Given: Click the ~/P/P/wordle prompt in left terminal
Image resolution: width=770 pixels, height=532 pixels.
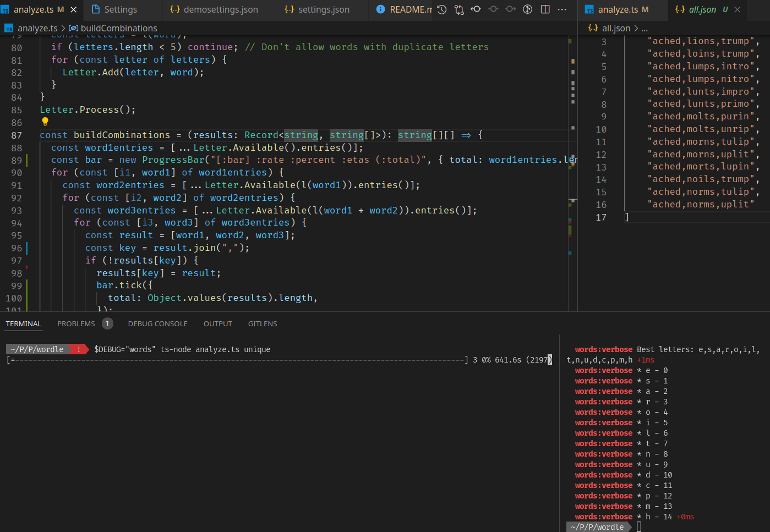Looking at the screenshot, I should [x=37, y=349].
